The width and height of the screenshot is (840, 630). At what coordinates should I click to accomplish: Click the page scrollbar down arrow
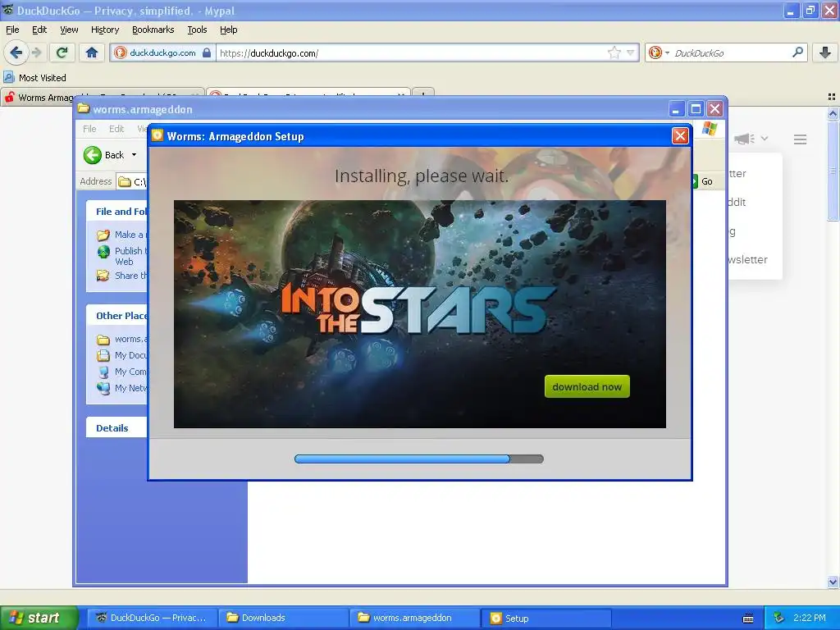coord(833,582)
